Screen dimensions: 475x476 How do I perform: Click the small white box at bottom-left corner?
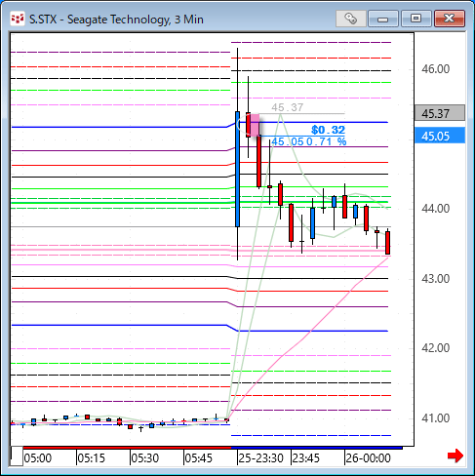pos(17,456)
